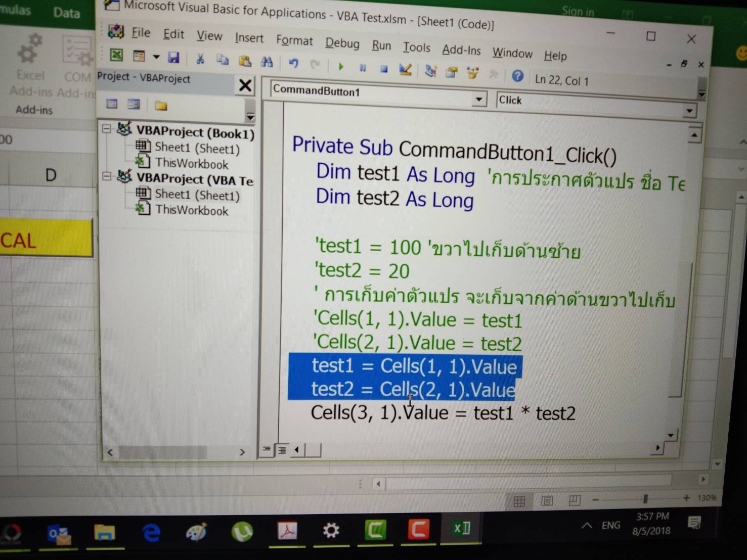The height and width of the screenshot is (560, 747).
Task: Toggle Design Mode in the toolbar
Action: 405,70
